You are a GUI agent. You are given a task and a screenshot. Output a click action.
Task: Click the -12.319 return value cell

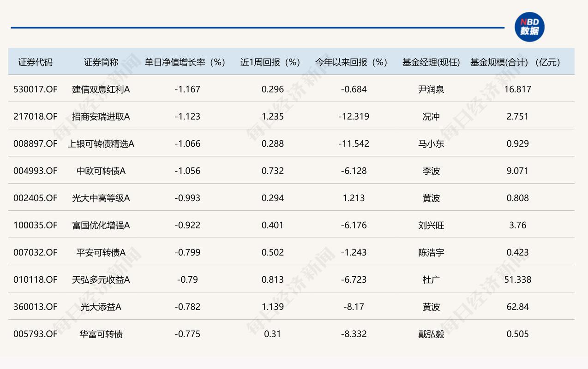click(x=353, y=116)
